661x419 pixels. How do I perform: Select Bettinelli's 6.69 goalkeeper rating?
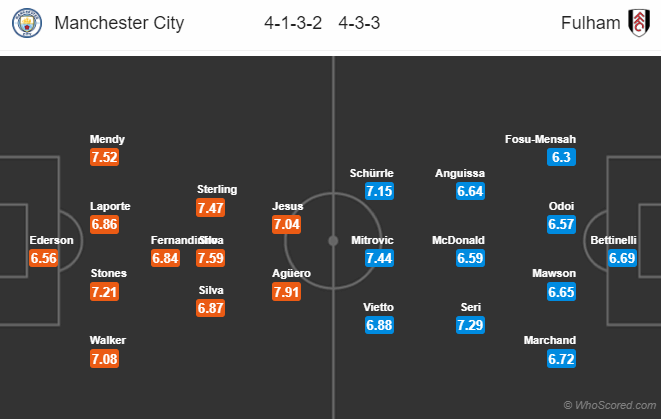click(x=622, y=258)
